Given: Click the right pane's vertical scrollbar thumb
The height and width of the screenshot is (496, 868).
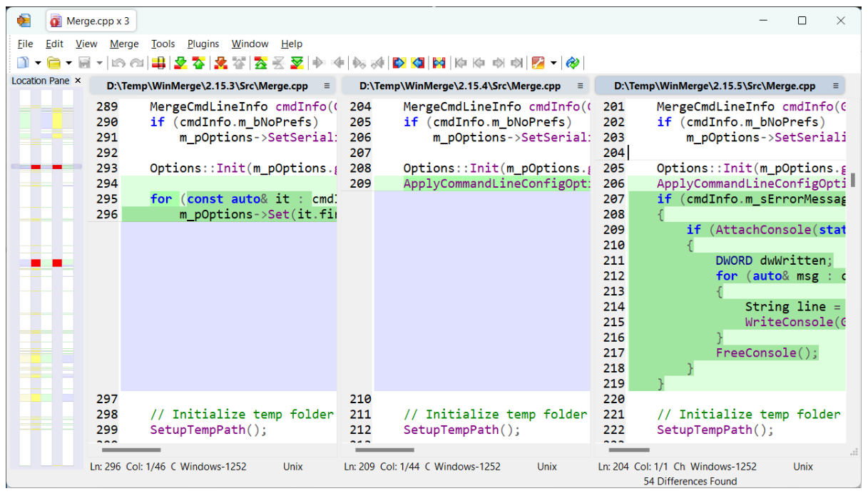Looking at the screenshot, I should (x=852, y=179).
